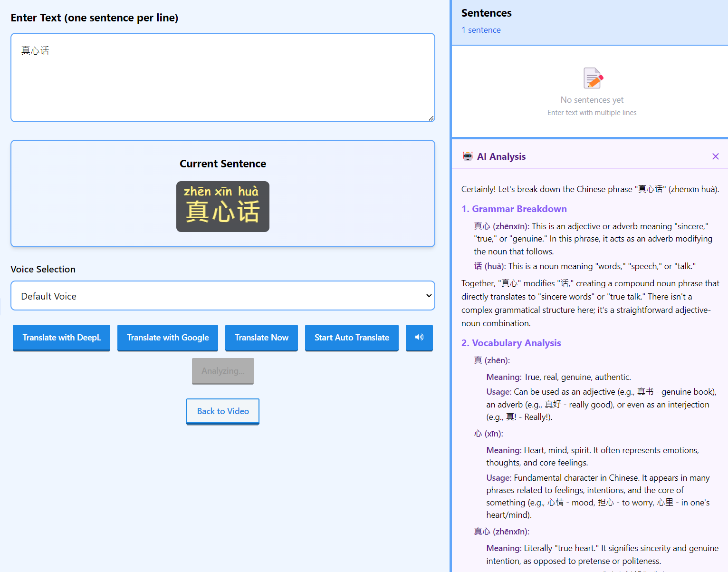
Task: Click the Vocabulary Analysis section heading
Action: [x=511, y=343]
